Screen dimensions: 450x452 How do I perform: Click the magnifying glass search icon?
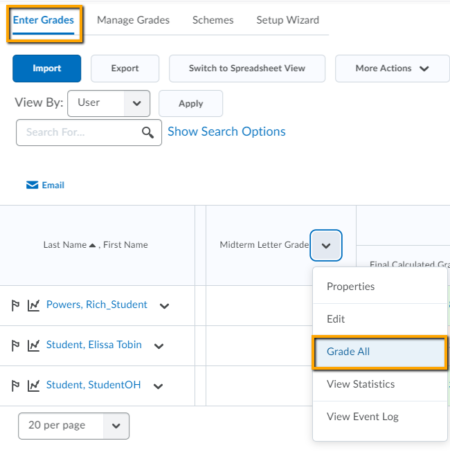[148, 132]
